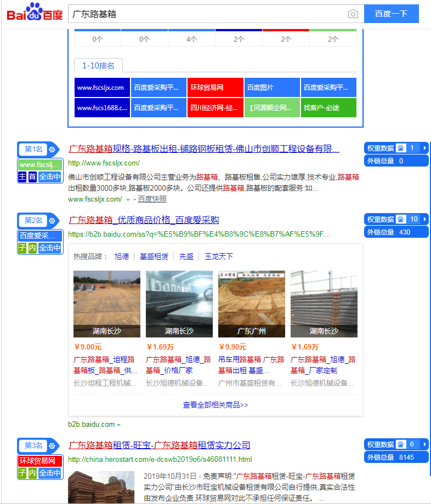Click the 主 badge under 第1名

22,176
